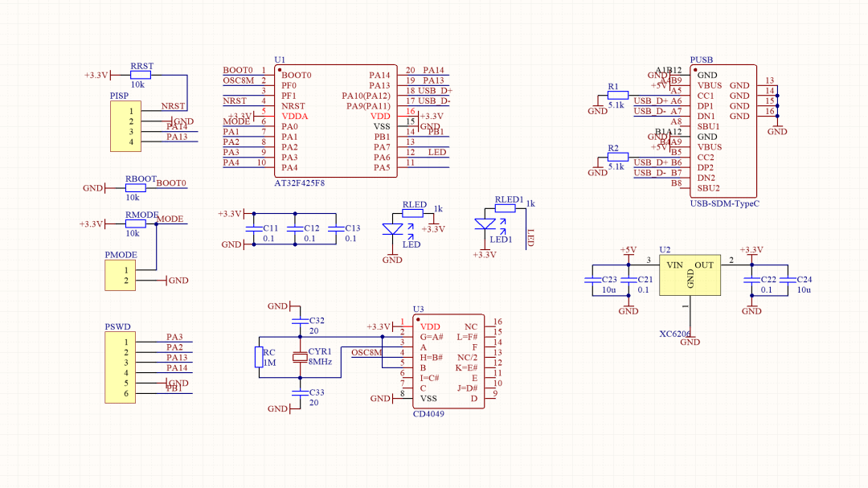868x488 pixels.
Task: Select the PMODE two-pin header
Action: [x=120, y=275]
